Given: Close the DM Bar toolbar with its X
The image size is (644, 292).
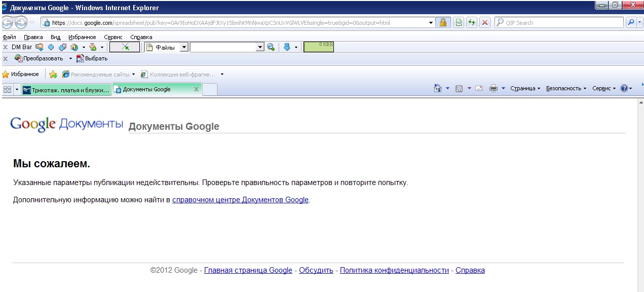Looking at the screenshot, I should (5, 47).
